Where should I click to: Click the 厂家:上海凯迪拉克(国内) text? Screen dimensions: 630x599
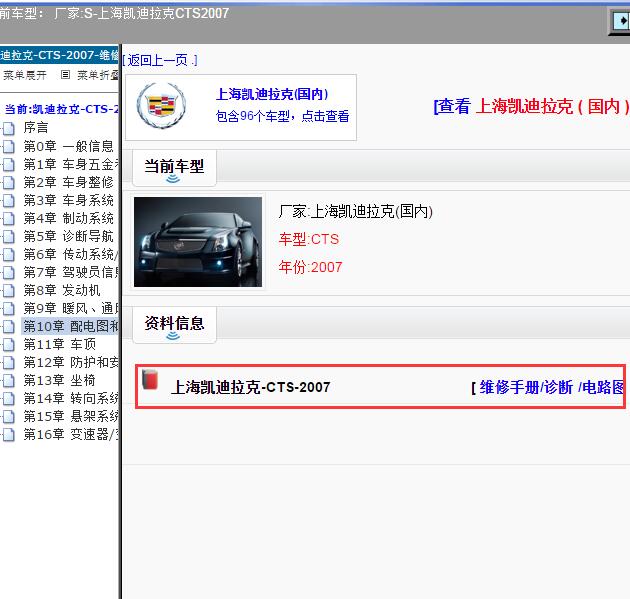[x=356, y=211]
